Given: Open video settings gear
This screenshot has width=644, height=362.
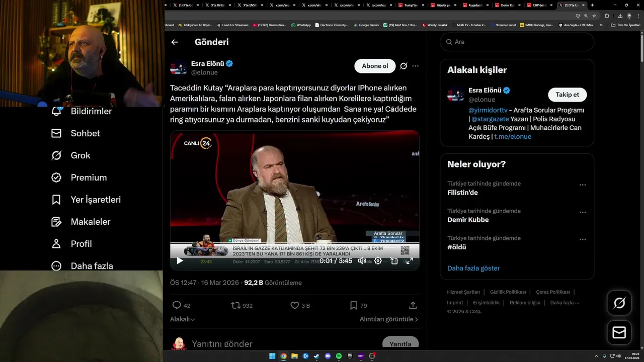Looking at the screenshot, I should coord(378,260).
